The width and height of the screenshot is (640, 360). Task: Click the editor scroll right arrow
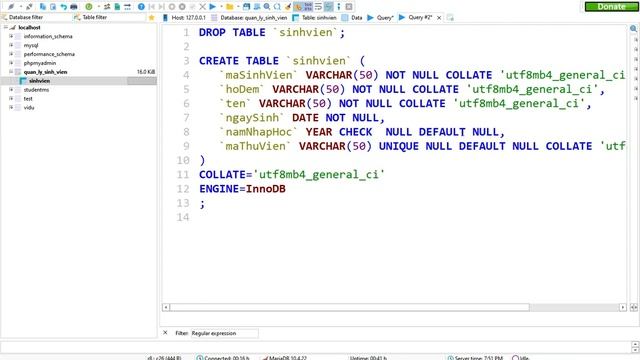point(622,307)
